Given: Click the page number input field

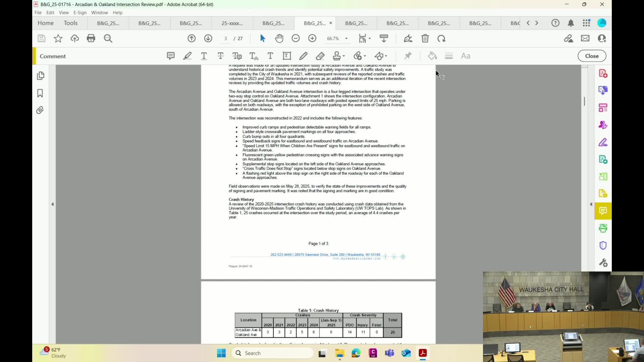Looking at the screenshot, I should coord(226,39).
